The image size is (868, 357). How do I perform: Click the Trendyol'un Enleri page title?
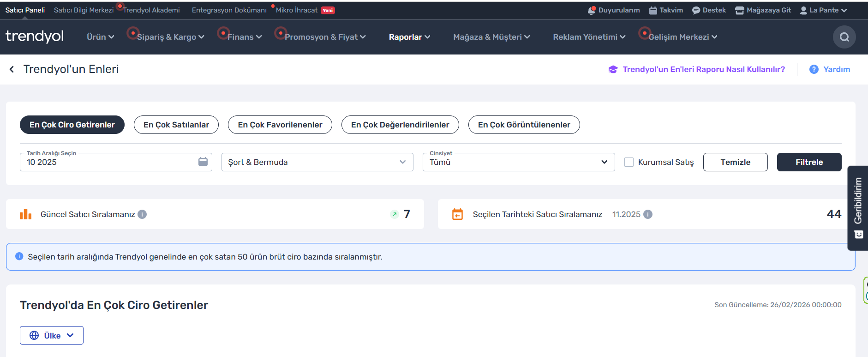71,69
